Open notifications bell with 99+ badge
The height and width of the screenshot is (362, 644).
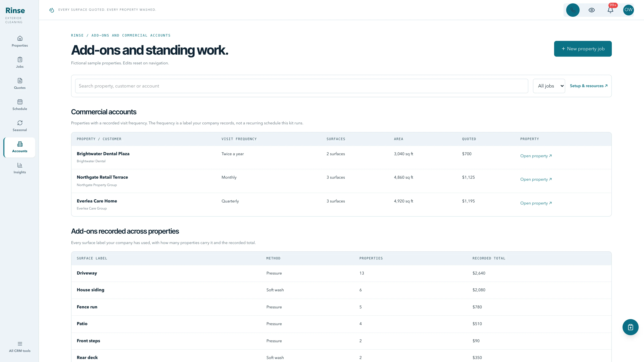[610, 10]
